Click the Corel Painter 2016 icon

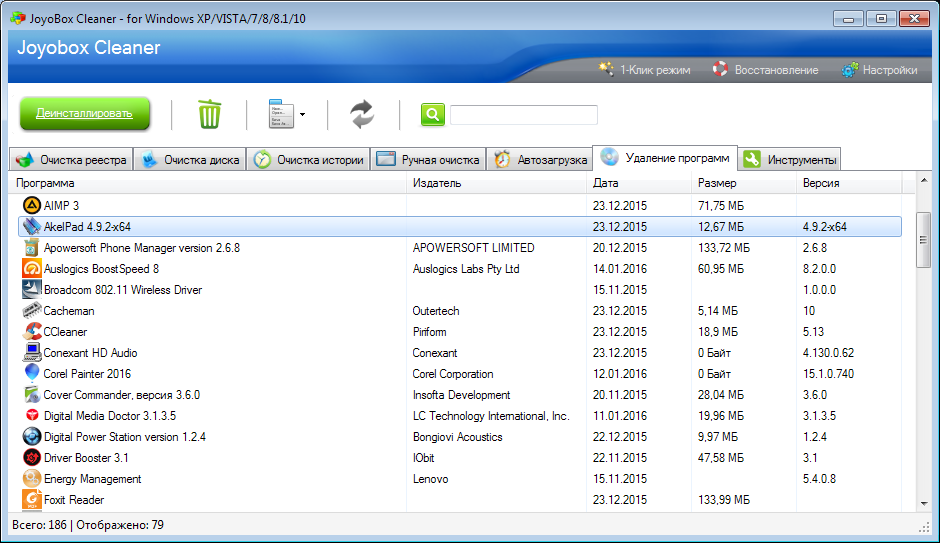click(31, 374)
